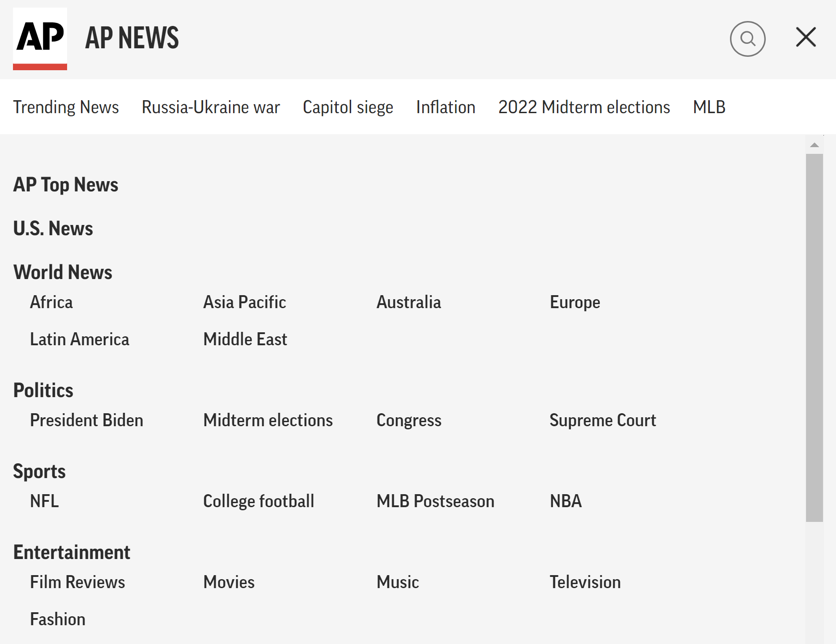Go to 2022 Midterm elections topic

[x=584, y=107]
